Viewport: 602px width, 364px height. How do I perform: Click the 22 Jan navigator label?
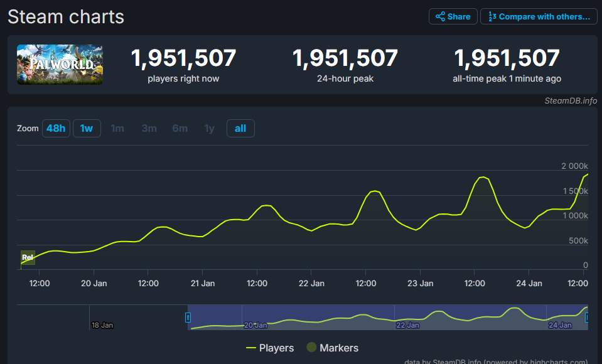pos(408,325)
